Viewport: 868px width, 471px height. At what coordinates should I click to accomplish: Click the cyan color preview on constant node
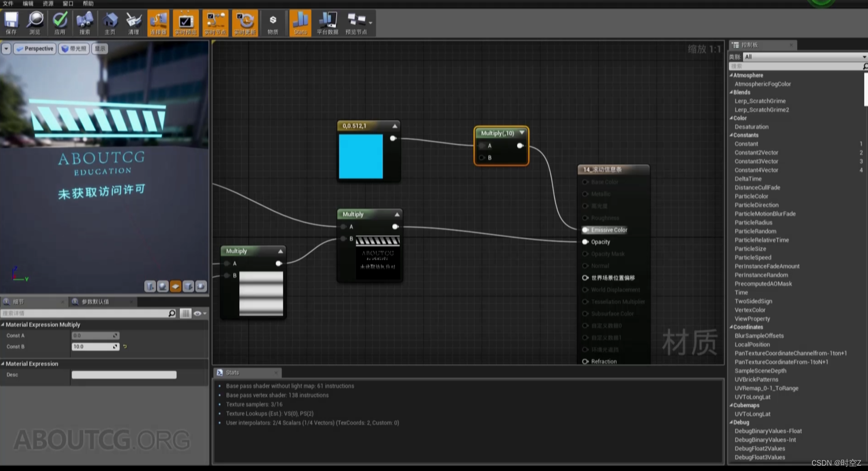(x=361, y=156)
